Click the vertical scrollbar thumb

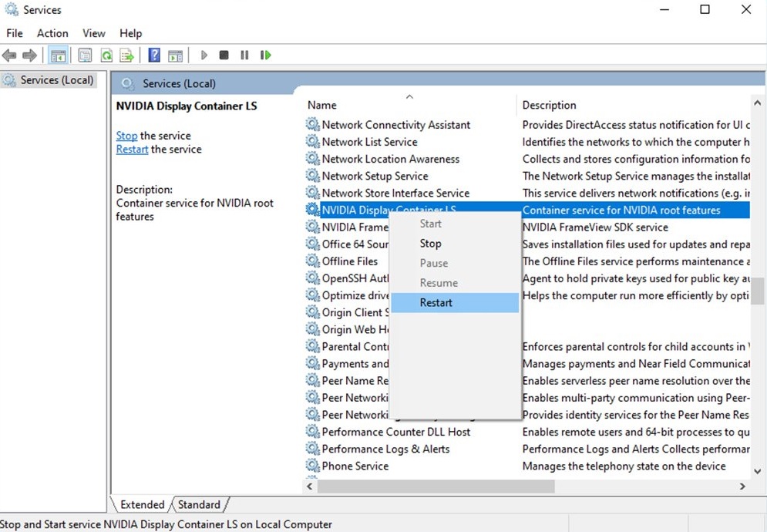coord(757,291)
